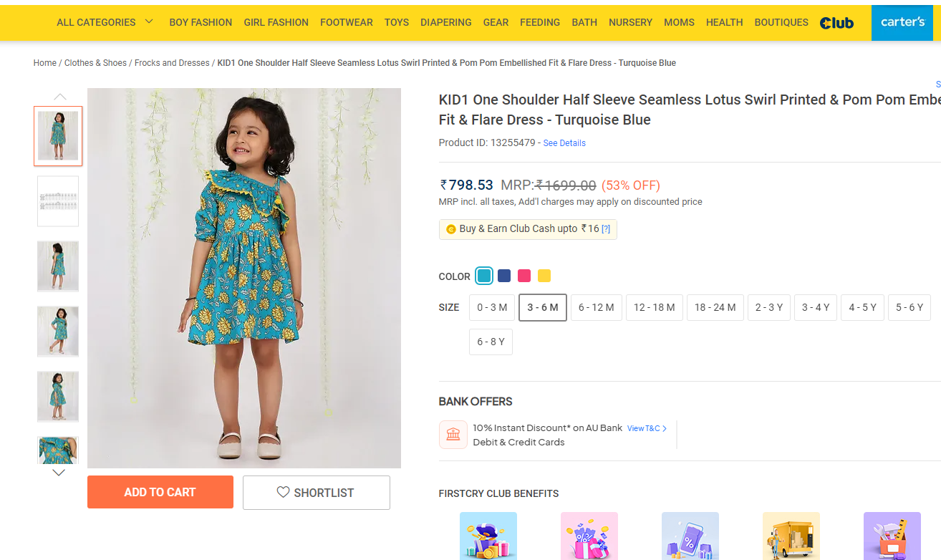
Task: Open the FirstCry Club logo link
Action: pyautogui.click(x=836, y=23)
